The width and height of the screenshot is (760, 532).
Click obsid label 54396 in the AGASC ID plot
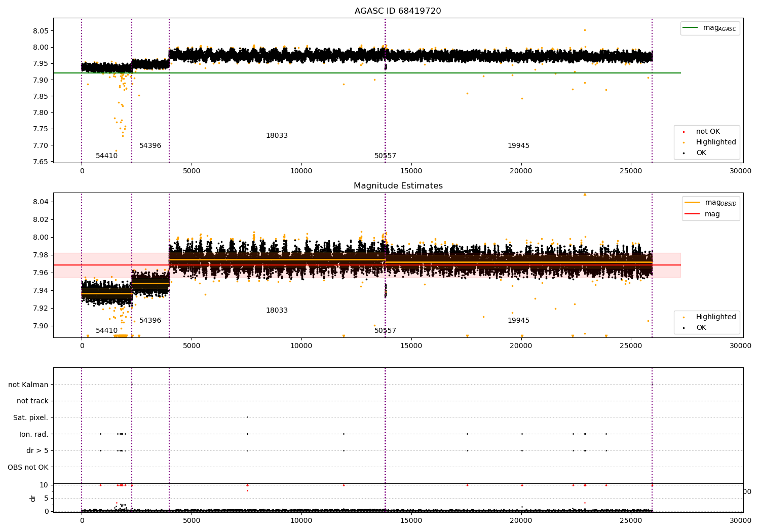click(x=150, y=146)
